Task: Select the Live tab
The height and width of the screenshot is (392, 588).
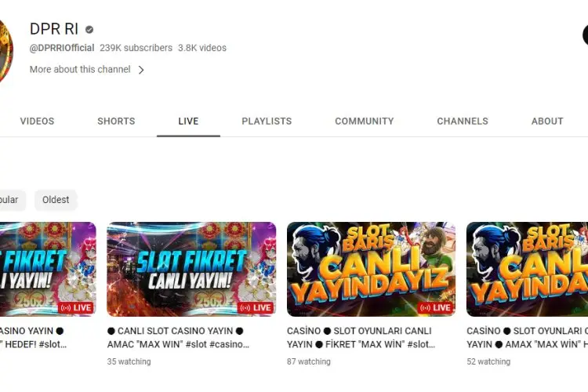Action: 188,122
